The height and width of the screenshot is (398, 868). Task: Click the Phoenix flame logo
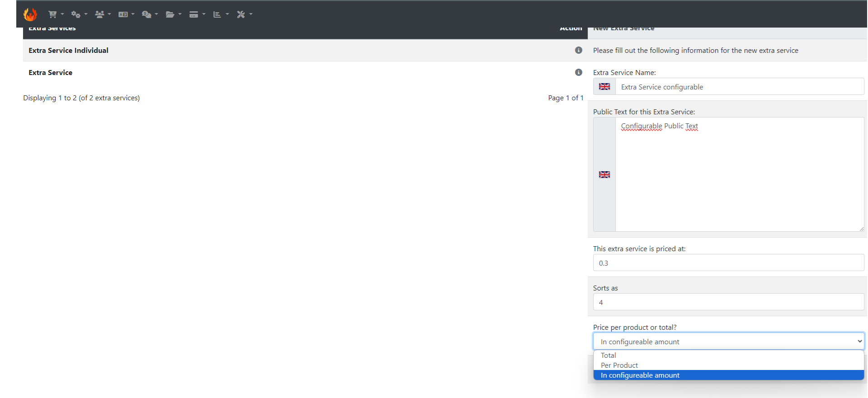(30, 14)
